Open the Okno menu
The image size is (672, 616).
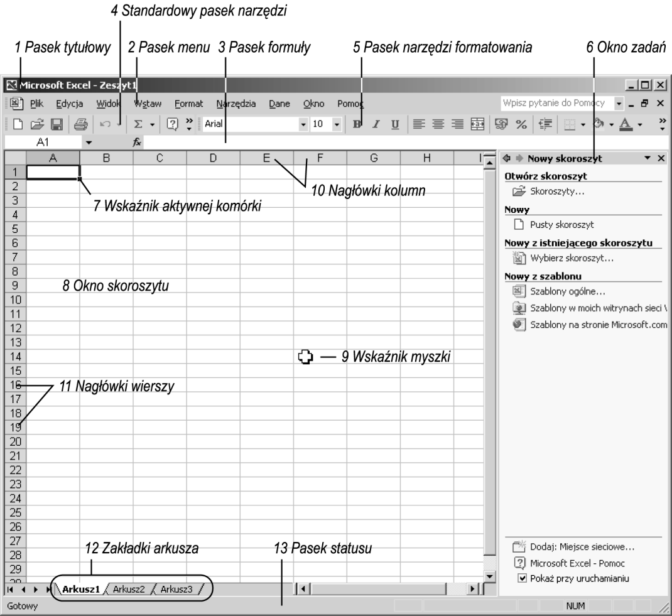tap(314, 104)
